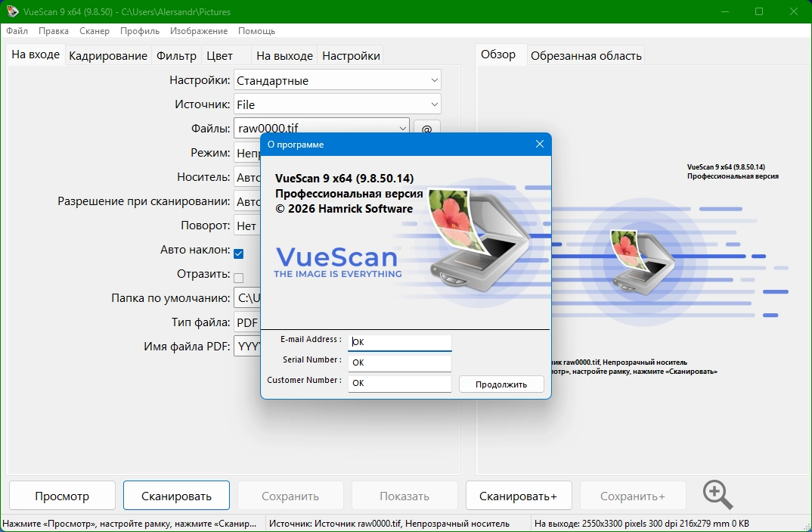Click 'Профессиональная версия' text in About dialog
Screen dimensions: 812x532
click(x=349, y=194)
